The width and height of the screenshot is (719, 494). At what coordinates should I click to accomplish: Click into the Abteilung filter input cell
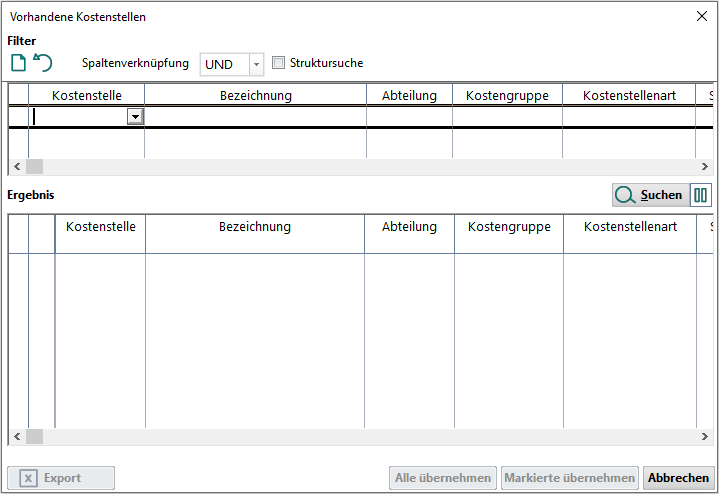pyautogui.click(x=409, y=117)
